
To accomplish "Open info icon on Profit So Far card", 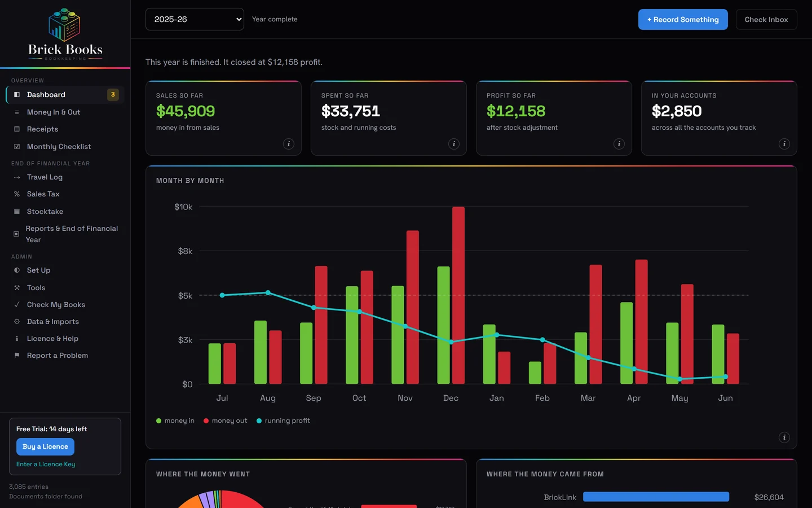I will coord(619,144).
